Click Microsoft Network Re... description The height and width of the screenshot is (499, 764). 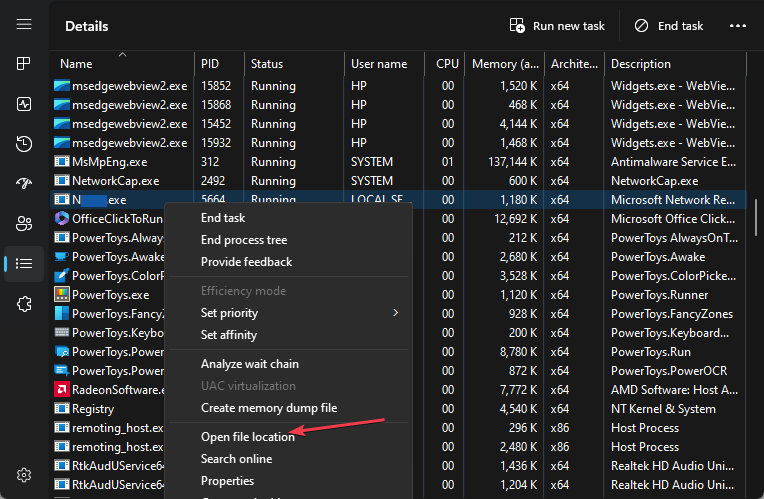coord(672,200)
